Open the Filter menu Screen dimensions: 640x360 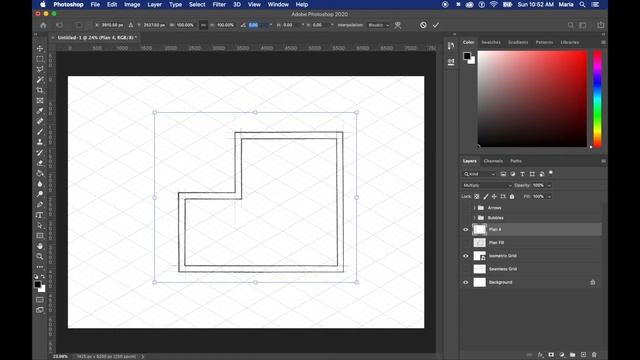219,4
